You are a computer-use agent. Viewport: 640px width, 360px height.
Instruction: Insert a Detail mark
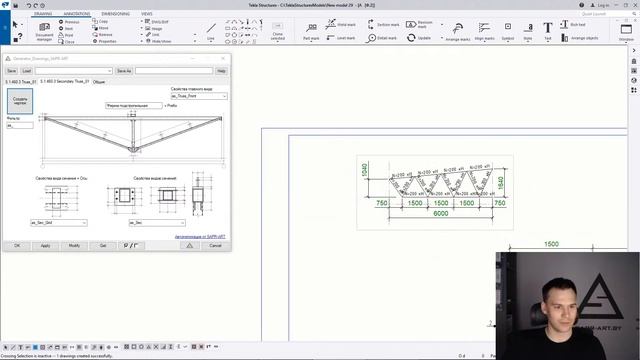[382, 38]
